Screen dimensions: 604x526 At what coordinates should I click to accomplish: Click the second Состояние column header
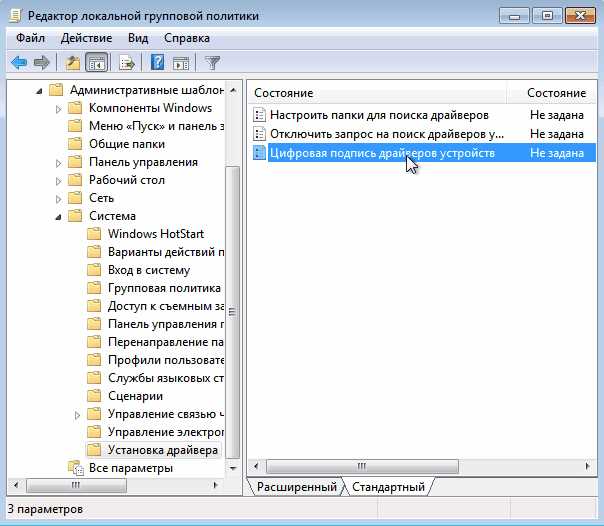pyautogui.click(x=556, y=93)
